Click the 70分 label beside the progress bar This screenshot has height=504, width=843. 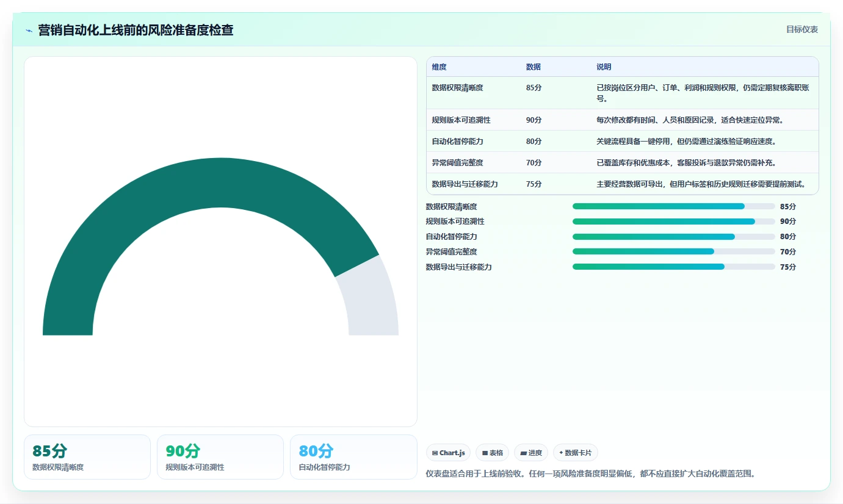pyautogui.click(x=788, y=252)
